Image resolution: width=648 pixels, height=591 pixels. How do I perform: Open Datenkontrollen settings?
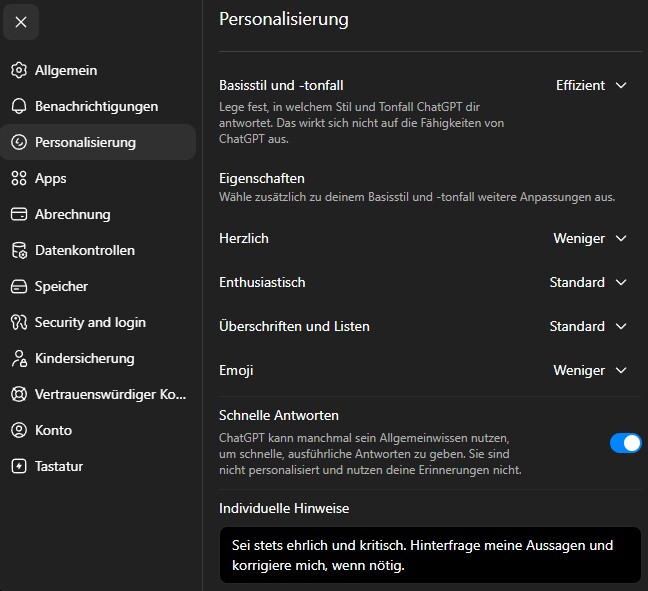click(98, 250)
